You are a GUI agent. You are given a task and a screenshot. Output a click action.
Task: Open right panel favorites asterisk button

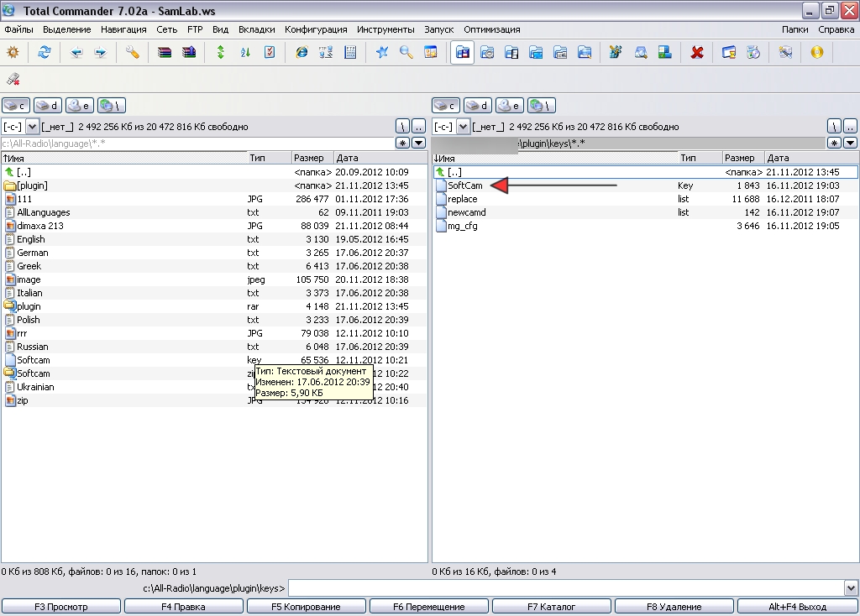[834, 143]
